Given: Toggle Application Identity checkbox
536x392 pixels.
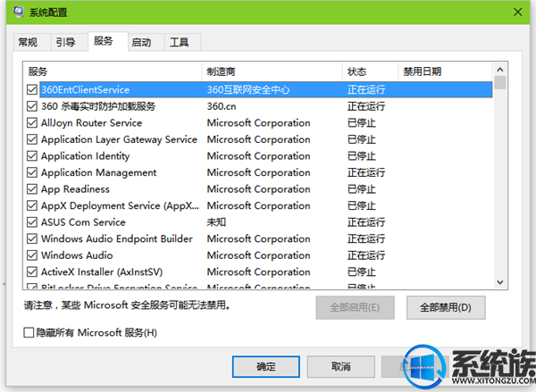Looking at the screenshot, I should (32, 156).
